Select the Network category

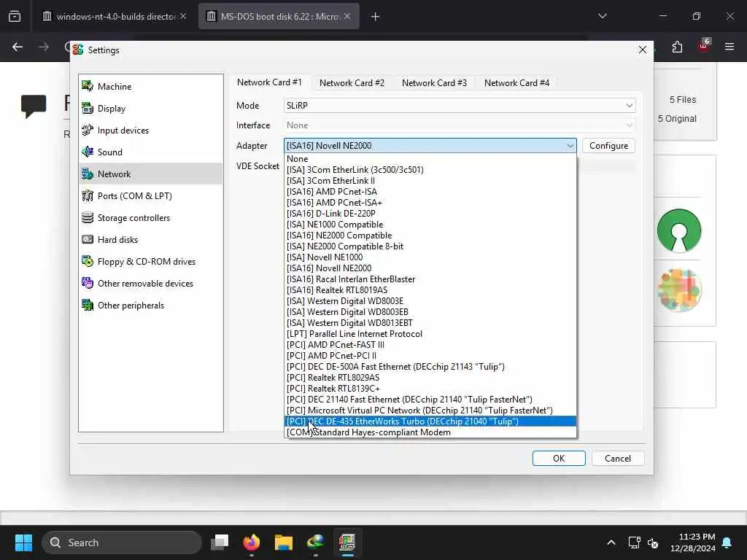(151, 174)
